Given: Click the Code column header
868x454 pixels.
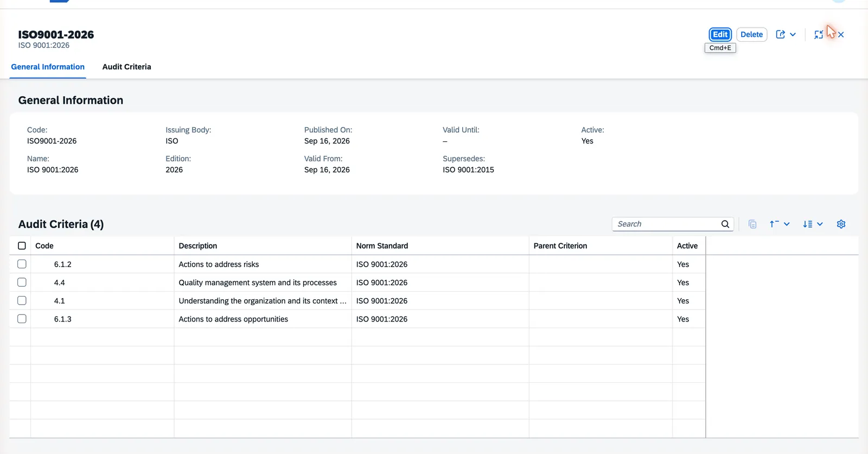Looking at the screenshot, I should click(x=102, y=245).
